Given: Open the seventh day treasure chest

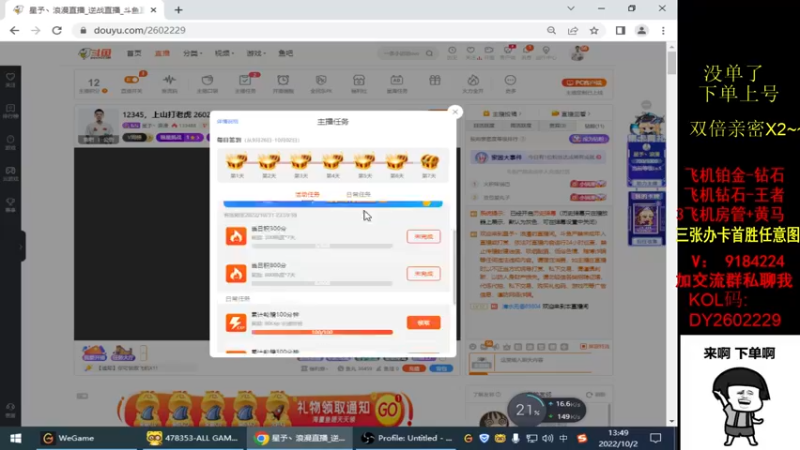Looking at the screenshot, I should tap(429, 162).
